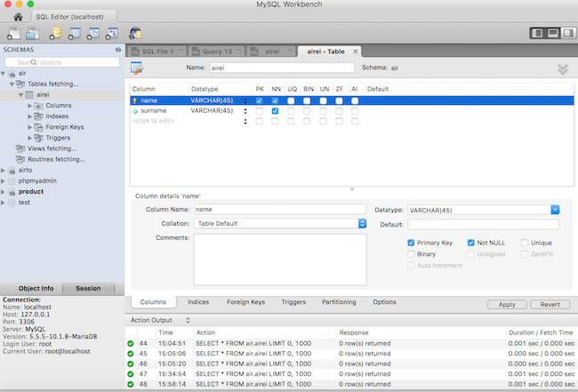Click create new table toolbar icon
Viewport: 578px width, 392px height.
coord(75,34)
